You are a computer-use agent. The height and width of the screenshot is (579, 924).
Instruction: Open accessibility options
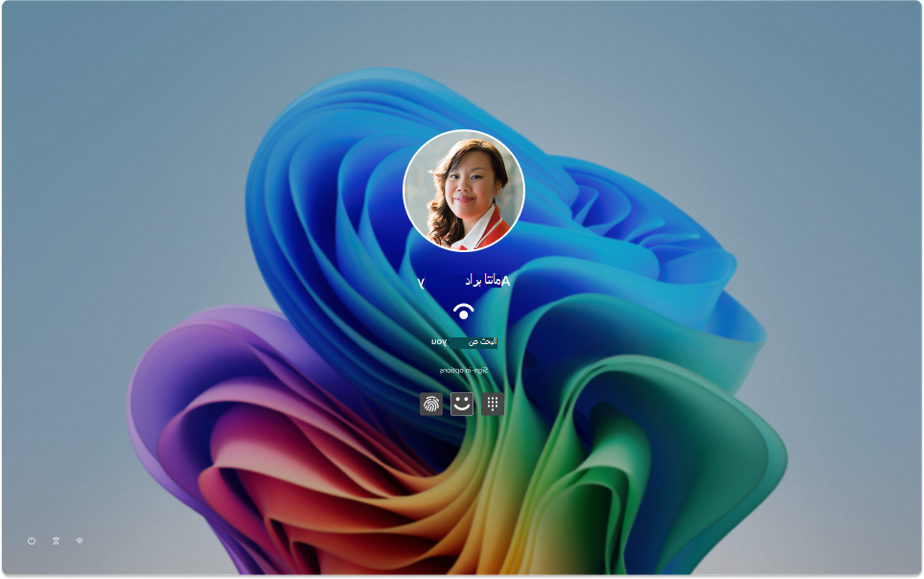(x=56, y=541)
